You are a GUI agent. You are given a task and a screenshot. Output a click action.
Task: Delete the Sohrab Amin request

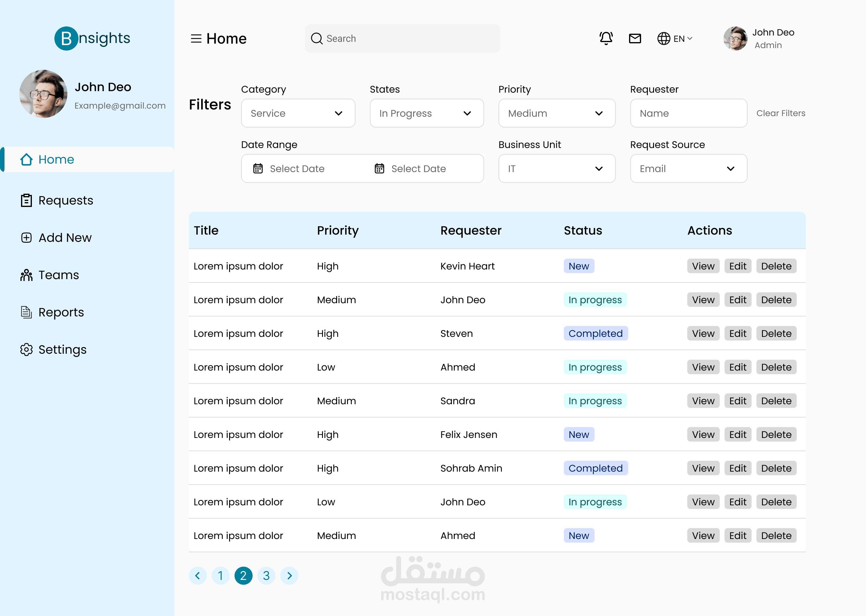coord(776,468)
